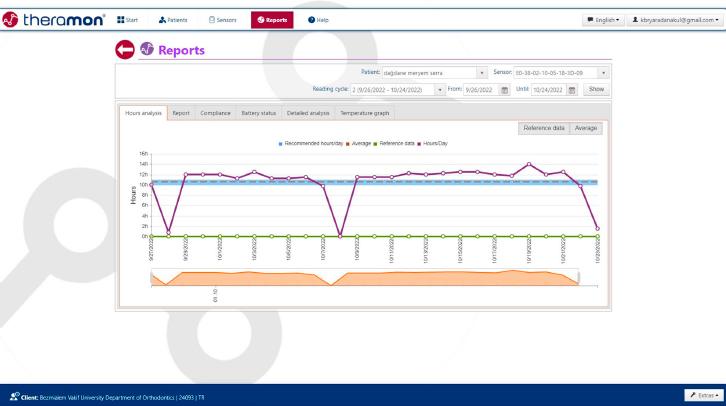The height and width of the screenshot is (406, 726).
Task: Open the From date calendar picker
Action: tap(505, 89)
